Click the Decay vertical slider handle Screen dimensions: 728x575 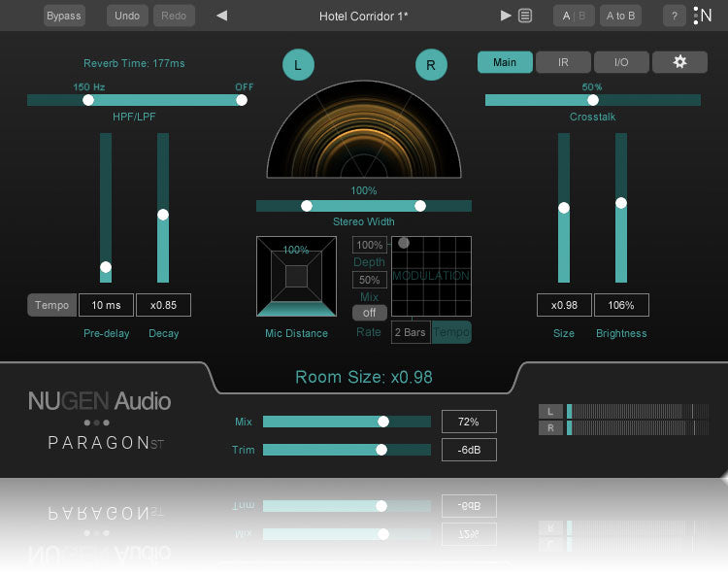point(163,215)
